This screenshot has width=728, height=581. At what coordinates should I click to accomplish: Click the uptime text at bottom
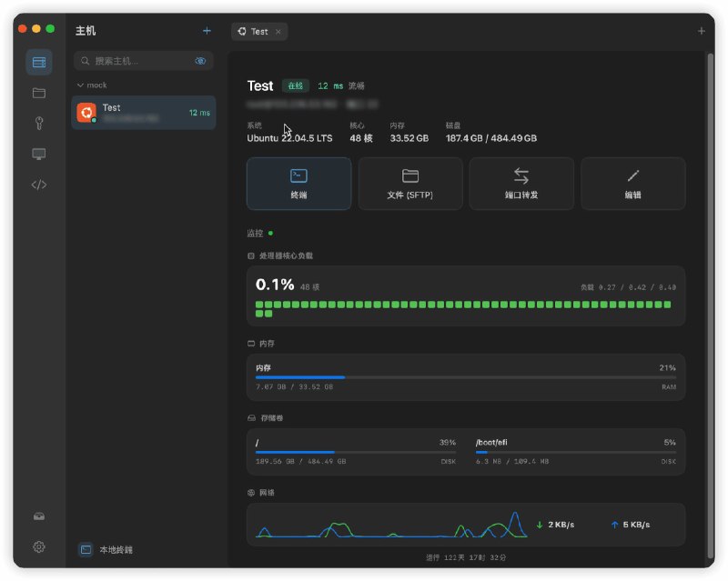pyautogui.click(x=466, y=557)
